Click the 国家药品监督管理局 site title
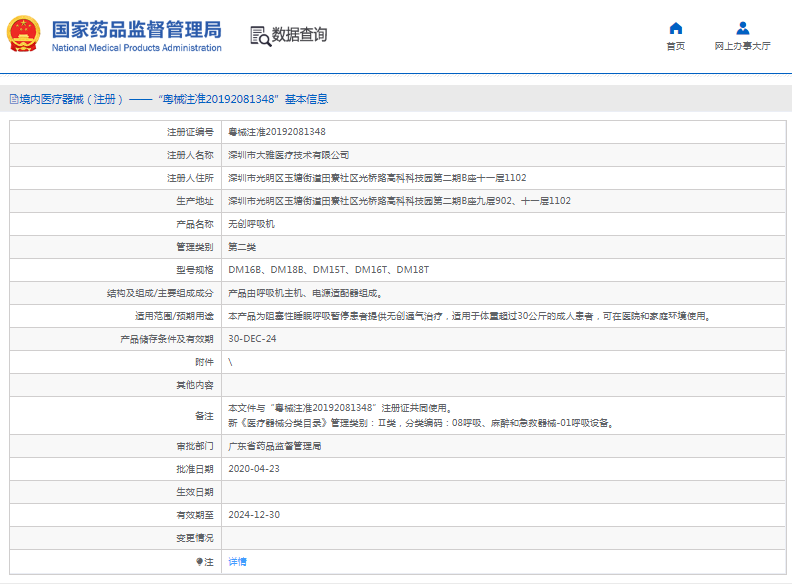The width and height of the screenshot is (792, 584). click(136, 29)
